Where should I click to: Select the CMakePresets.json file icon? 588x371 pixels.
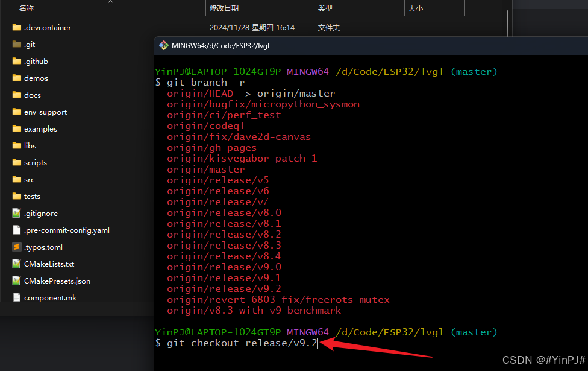coord(16,281)
